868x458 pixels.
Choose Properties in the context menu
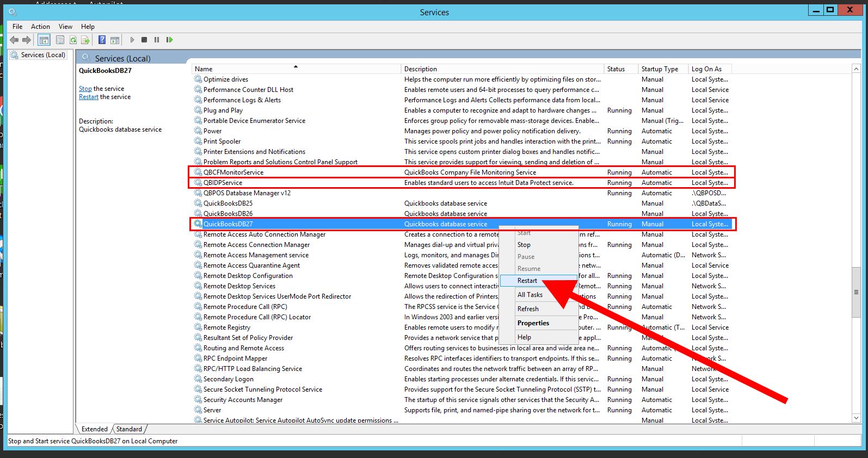point(538,323)
